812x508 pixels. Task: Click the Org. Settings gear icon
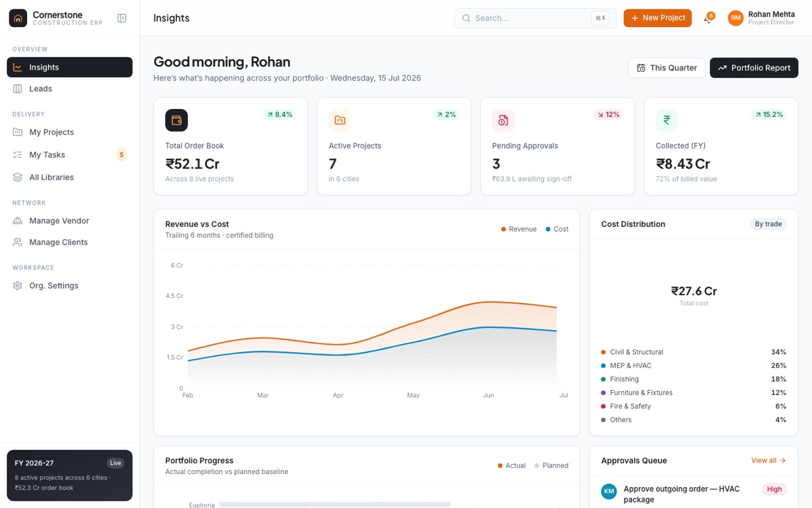18,286
